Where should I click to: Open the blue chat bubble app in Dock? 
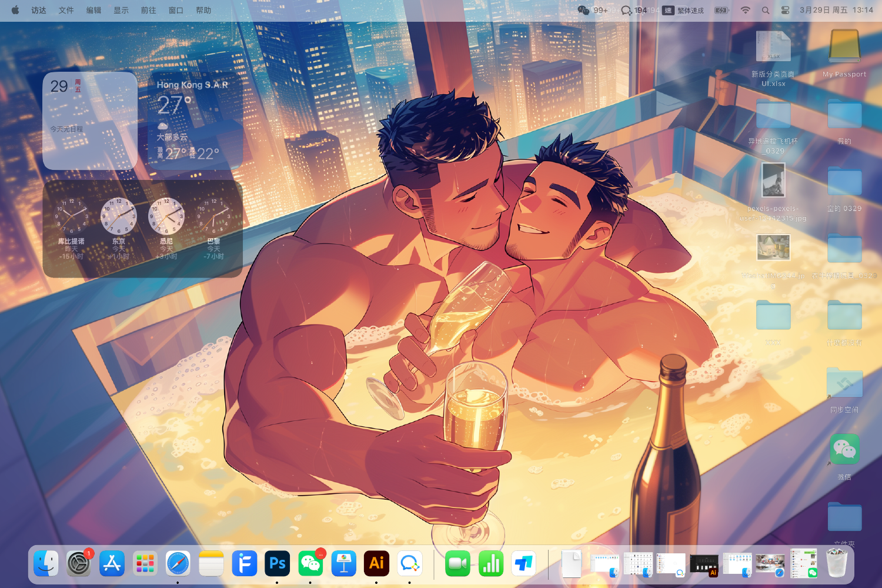[x=410, y=563]
